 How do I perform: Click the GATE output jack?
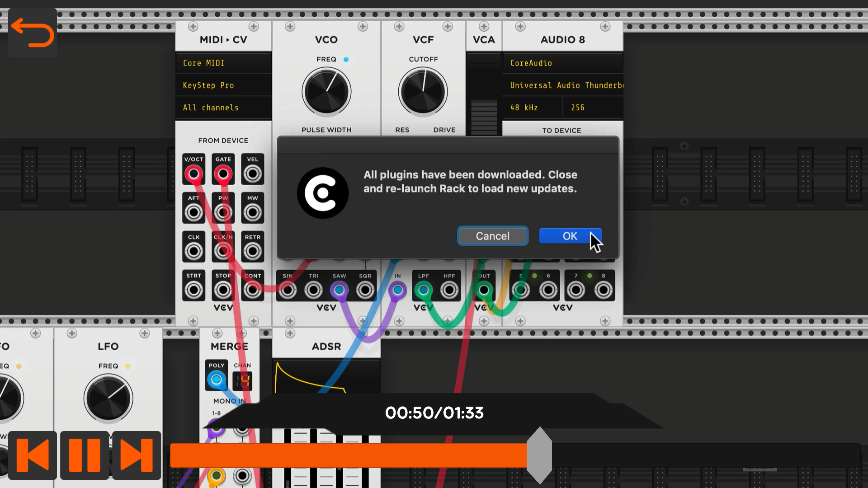point(223,174)
